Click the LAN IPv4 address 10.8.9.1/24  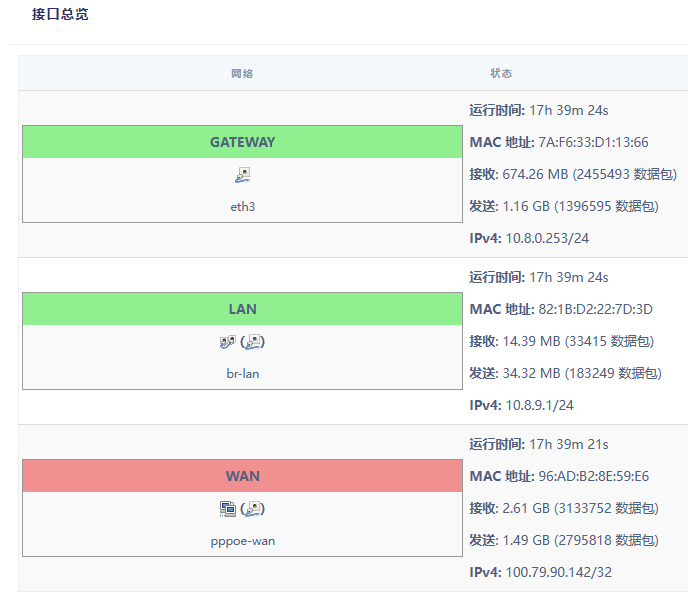(539, 405)
